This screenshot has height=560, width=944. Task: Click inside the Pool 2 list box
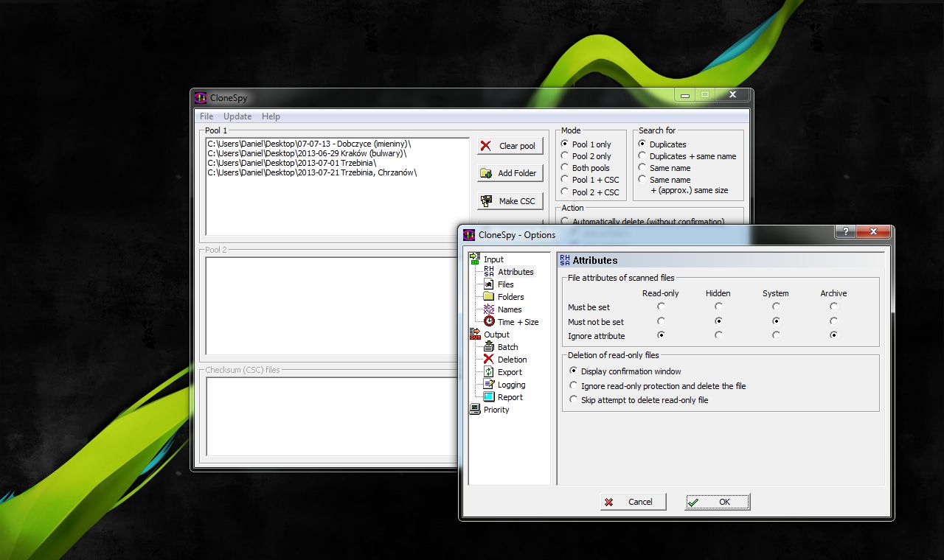(332, 306)
